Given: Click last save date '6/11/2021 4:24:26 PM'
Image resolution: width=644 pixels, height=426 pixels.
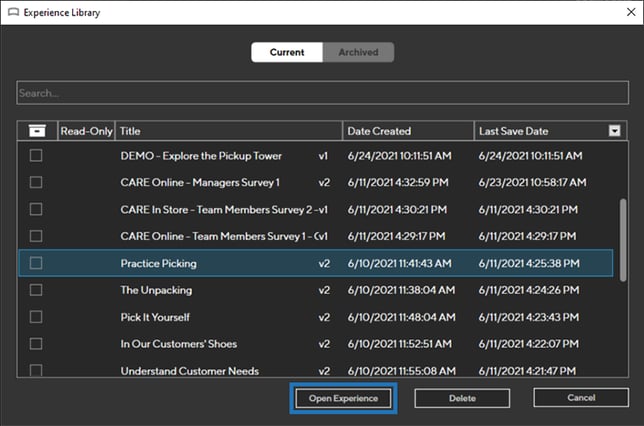Looking at the screenshot, I should coord(529,290).
